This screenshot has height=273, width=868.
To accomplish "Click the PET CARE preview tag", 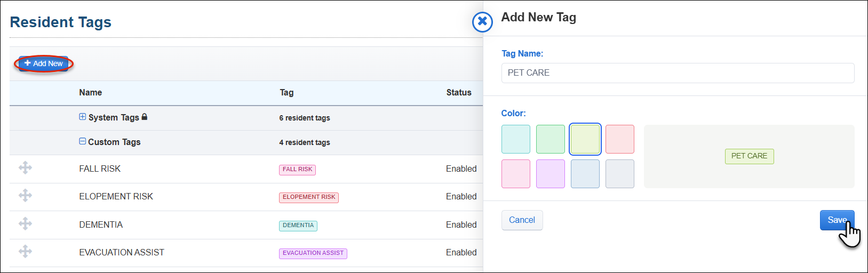I will coord(749,156).
